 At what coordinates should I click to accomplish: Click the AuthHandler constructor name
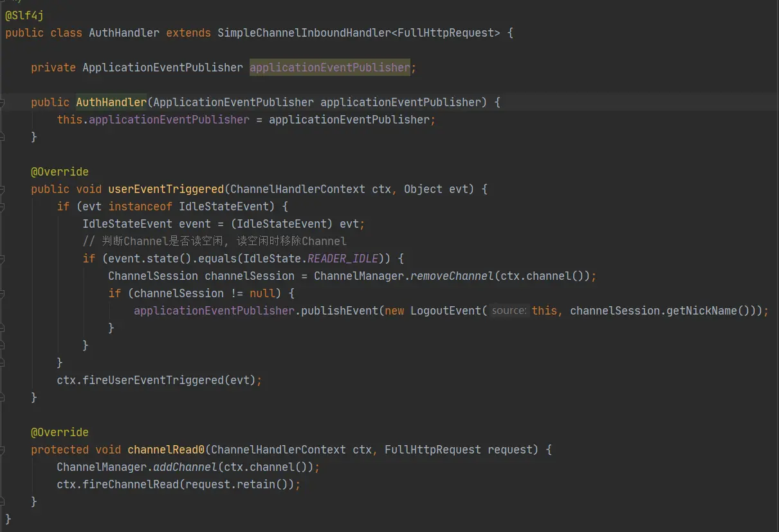click(111, 102)
